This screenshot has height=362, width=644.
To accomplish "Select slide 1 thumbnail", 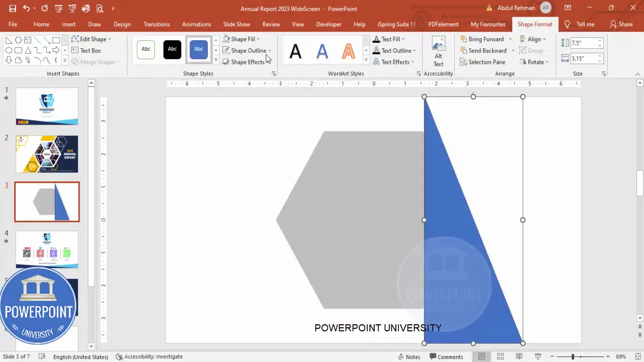I will (x=47, y=106).
